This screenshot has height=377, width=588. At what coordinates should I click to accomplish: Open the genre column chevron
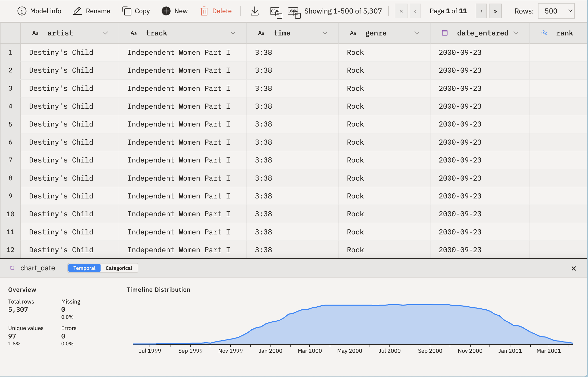tap(416, 33)
